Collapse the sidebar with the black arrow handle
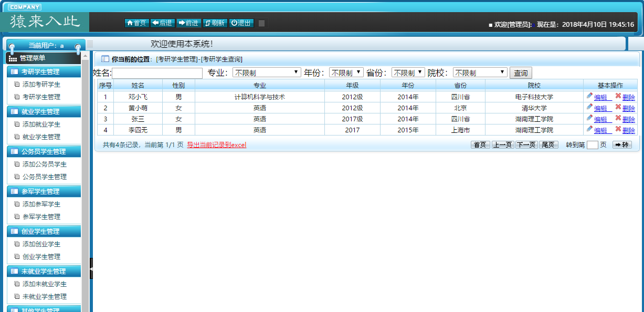The height and width of the screenshot is (312, 644). tap(91, 268)
